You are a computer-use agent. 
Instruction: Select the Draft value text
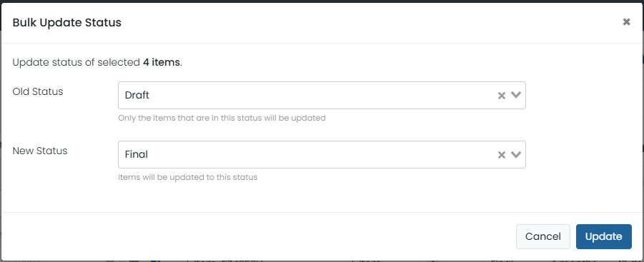coord(137,95)
